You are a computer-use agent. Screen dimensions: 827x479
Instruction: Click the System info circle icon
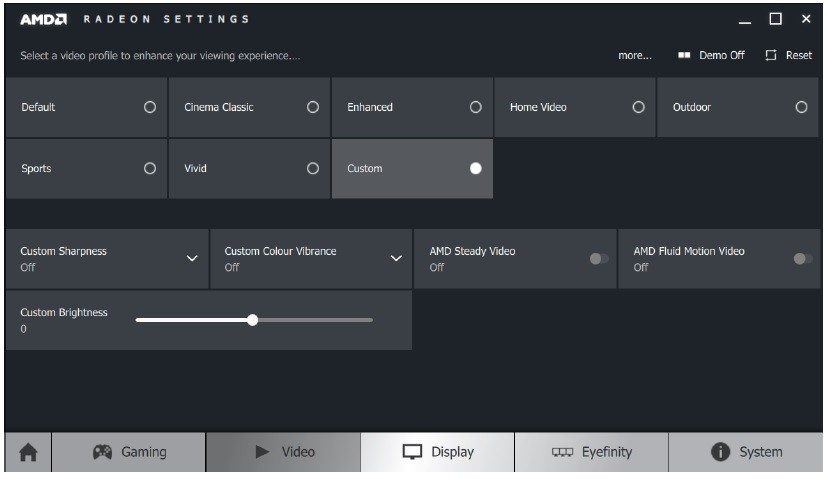pos(720,452)
